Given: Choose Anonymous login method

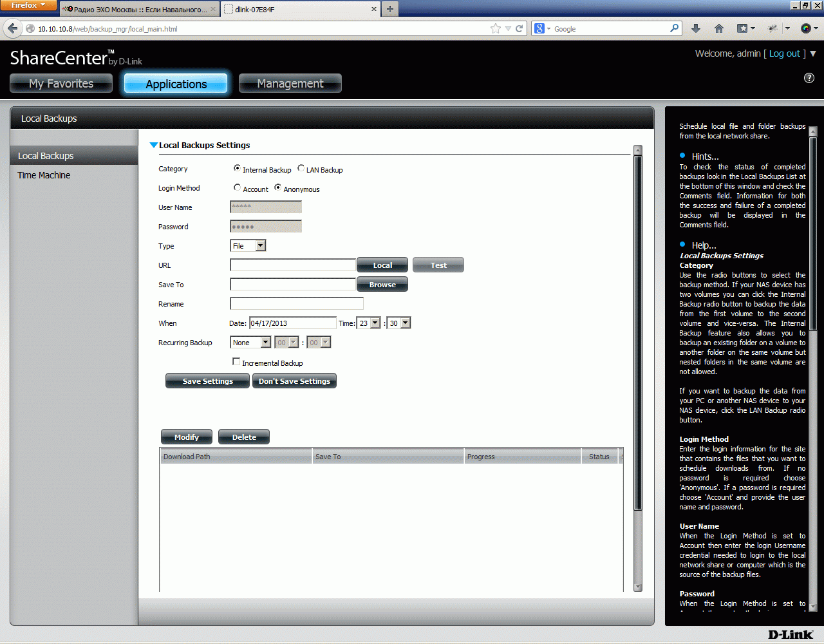Looking at the screenshot, I should 277,187.
